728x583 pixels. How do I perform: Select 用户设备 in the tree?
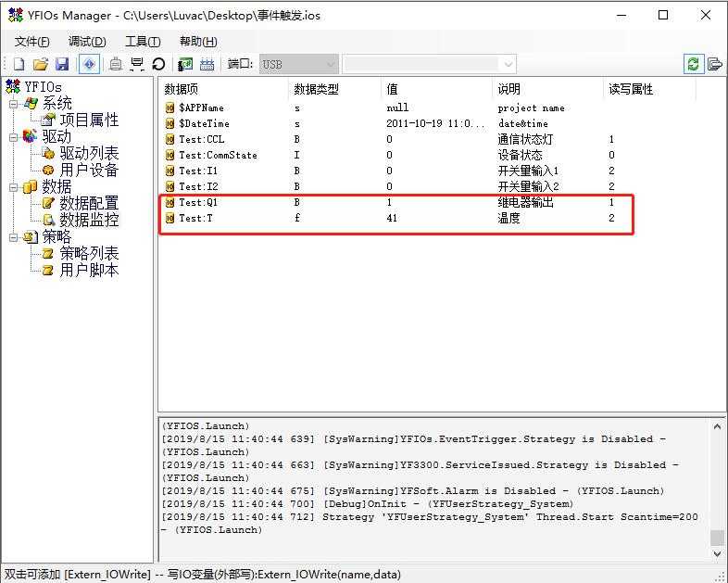(x=89, y=170)
